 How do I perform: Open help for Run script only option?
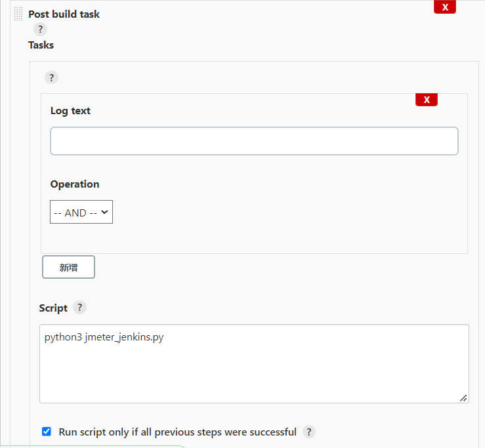pyautogui.click(x=309, y=432)
